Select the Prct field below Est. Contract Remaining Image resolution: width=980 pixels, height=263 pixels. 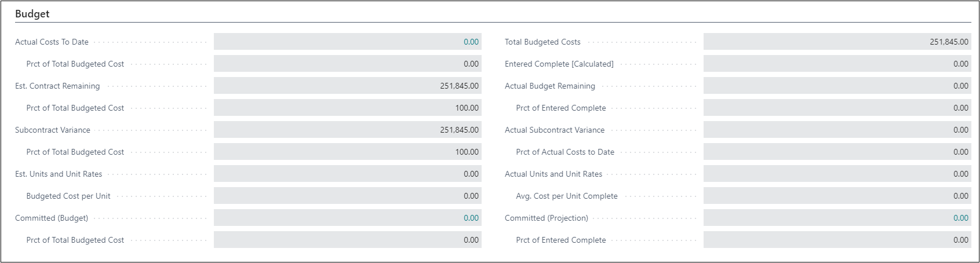coord(347,108)
